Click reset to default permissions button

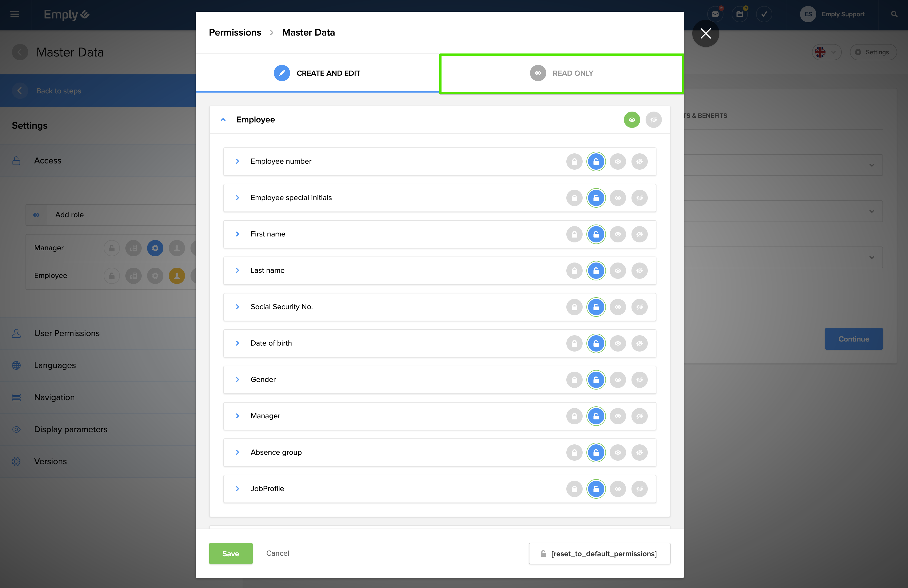click(599, 553)
